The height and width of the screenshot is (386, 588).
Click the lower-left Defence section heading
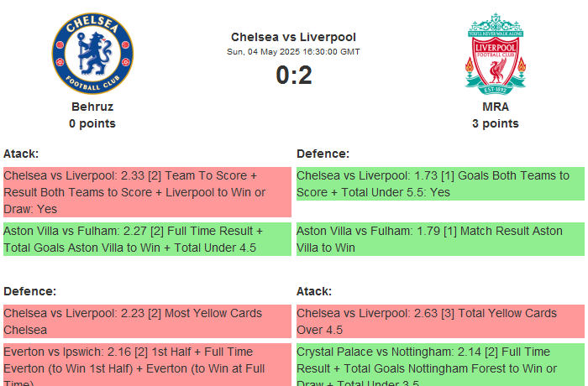(29, 291)
